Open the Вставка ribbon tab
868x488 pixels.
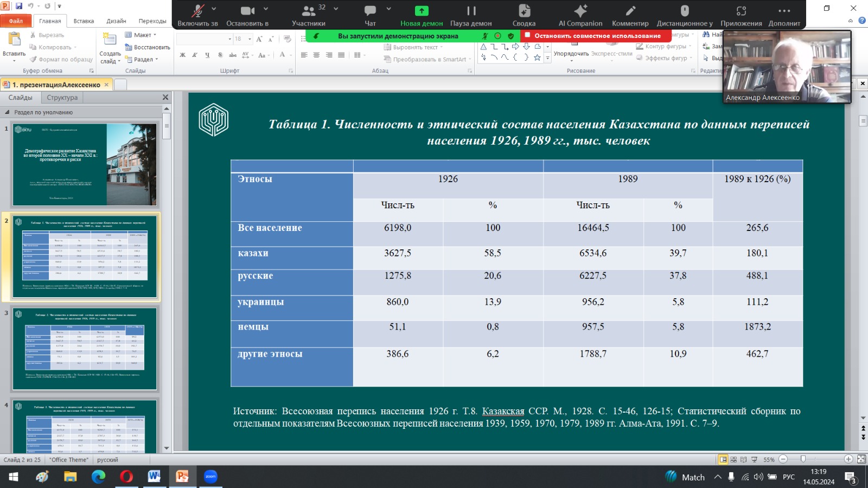(84, 21)
